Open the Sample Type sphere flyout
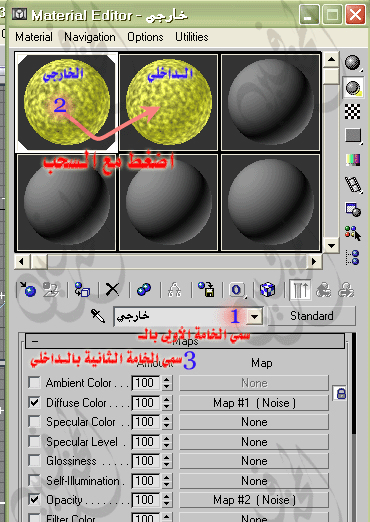The image size is (370, 522). tap(353, 63)
